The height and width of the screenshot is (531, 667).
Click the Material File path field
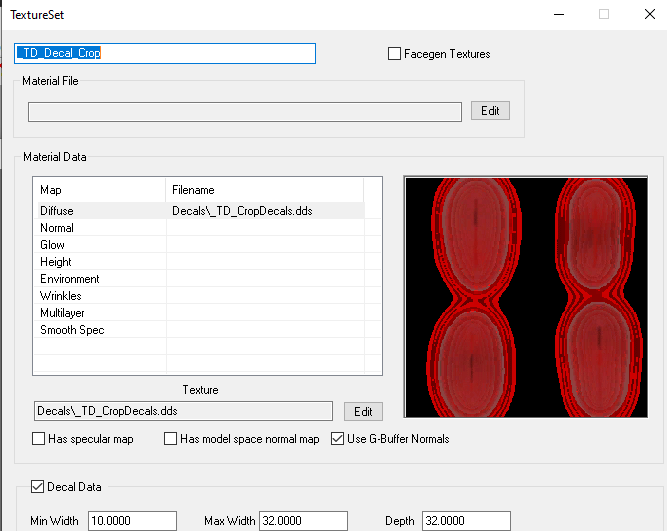tap(245, 111)
